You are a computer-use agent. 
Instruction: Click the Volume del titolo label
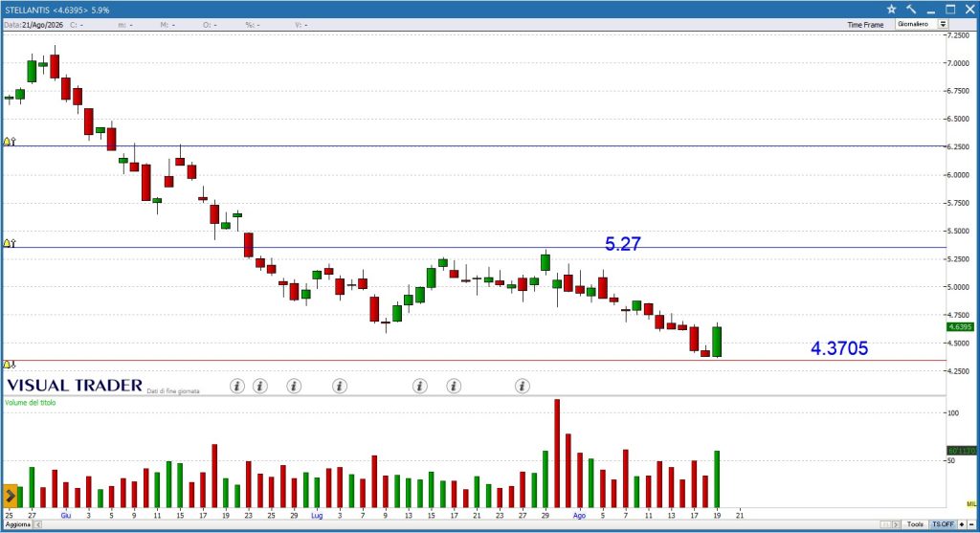click(30, 403)
